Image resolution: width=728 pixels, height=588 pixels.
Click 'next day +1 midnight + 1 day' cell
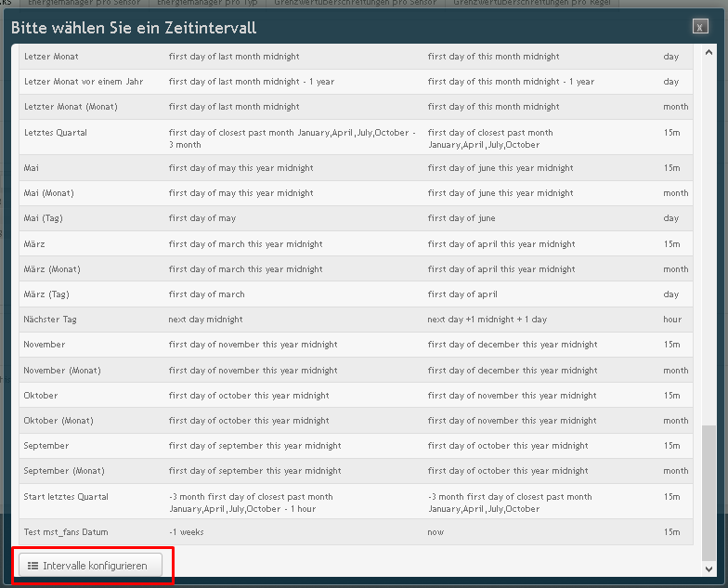[487, 320]
